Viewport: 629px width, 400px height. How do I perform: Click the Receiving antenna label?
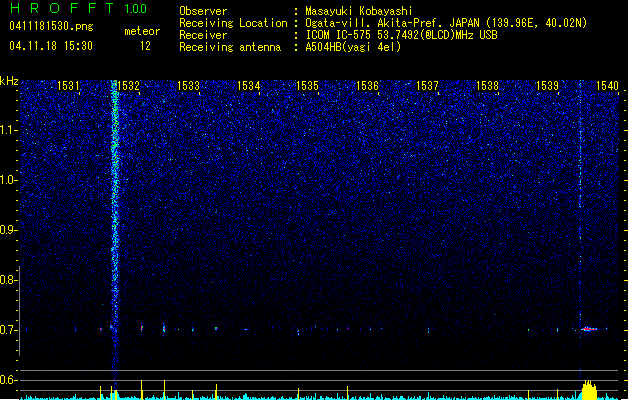click(x=230, y=47)
